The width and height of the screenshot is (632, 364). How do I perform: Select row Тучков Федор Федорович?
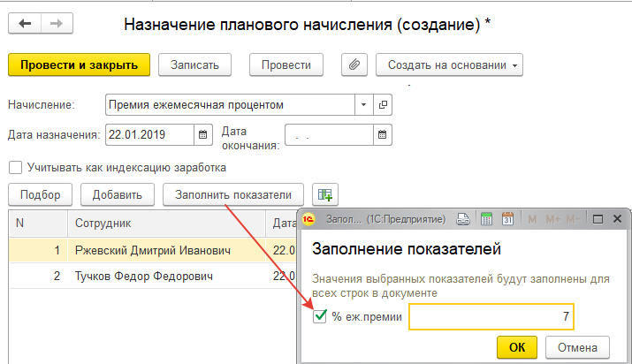pos(152,277)
